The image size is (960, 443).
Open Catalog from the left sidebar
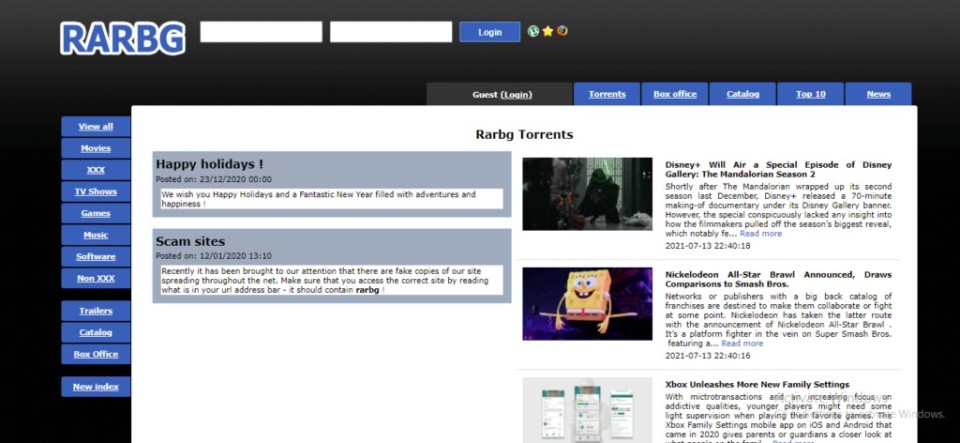tap(96, 332)
